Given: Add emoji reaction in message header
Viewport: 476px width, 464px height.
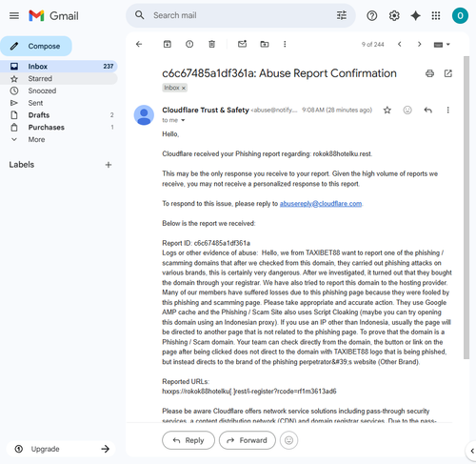Looking at the screenshot, I should click(407, 111).
